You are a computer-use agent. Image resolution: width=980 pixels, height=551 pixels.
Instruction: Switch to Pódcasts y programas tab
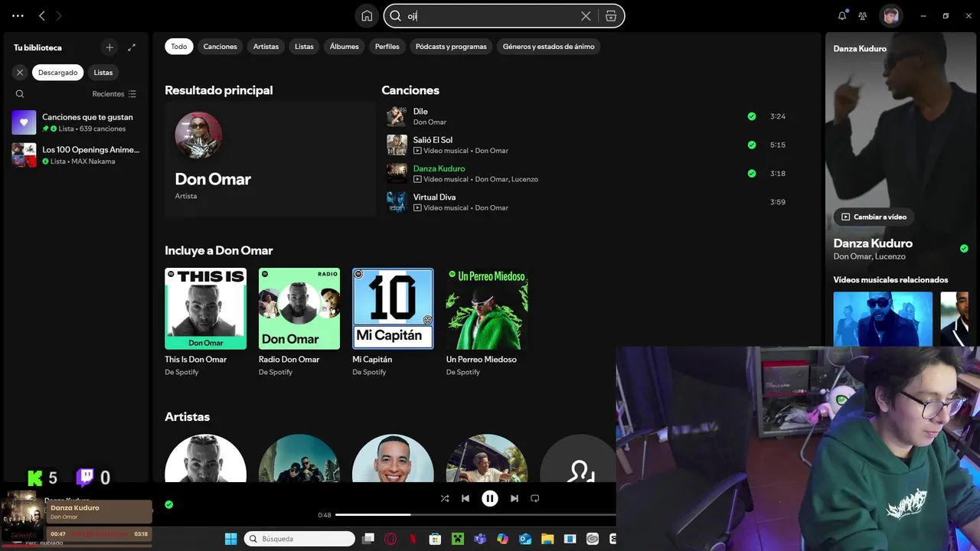[451, 47]
